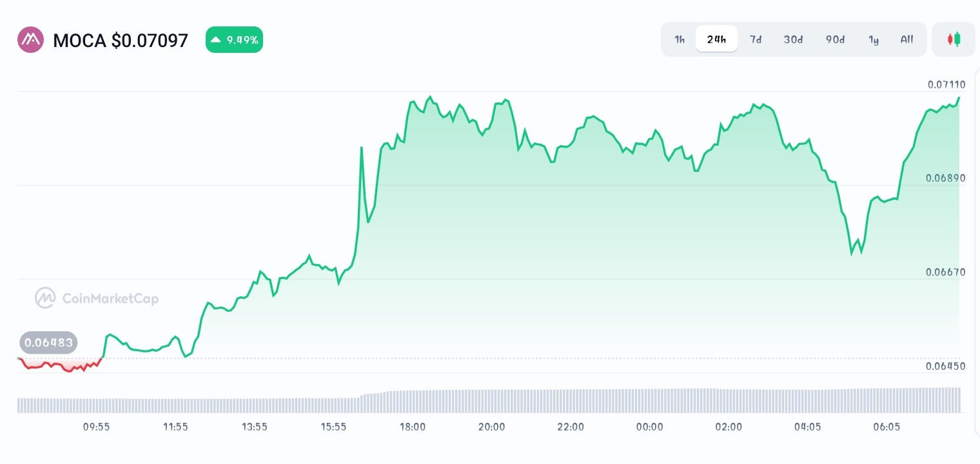Select the 30d timeframe option
980x464 pixels.
coord(793,39)
